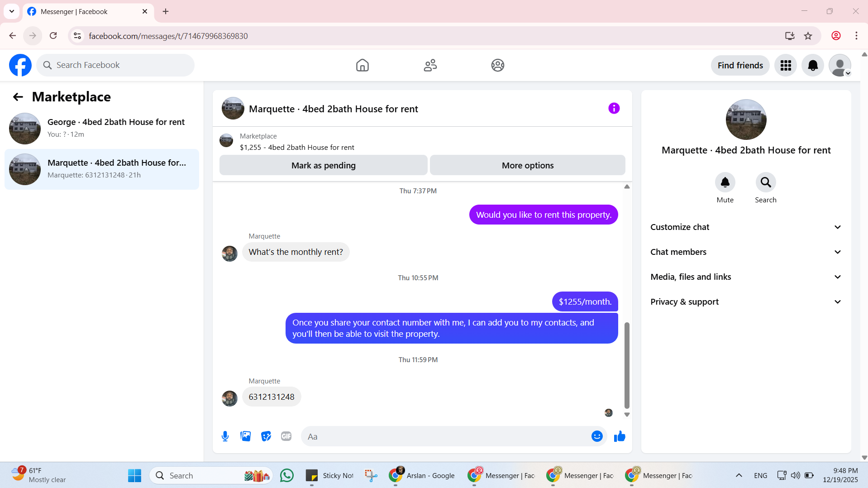The image size is (868, 488).
Task: Expand the Chat members section
Action: point(746,252)
